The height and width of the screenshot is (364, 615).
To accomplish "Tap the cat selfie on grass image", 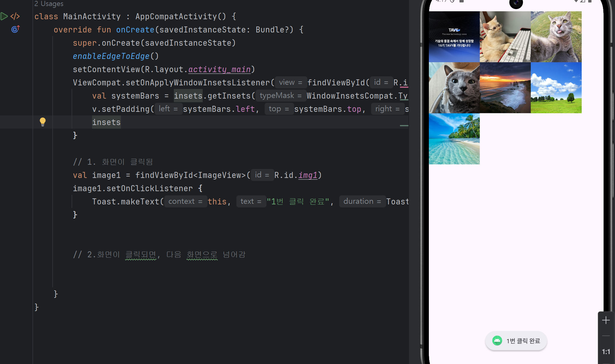I will pos(556,37).
